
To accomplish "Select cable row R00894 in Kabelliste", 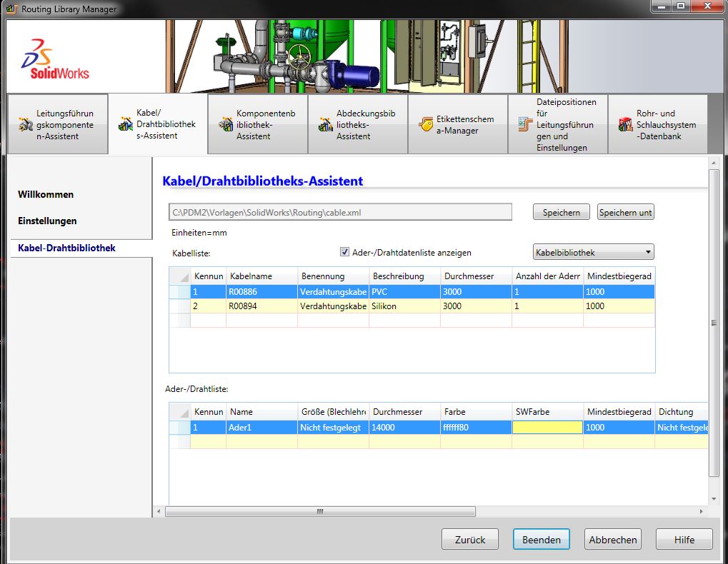I will [261, 306].
